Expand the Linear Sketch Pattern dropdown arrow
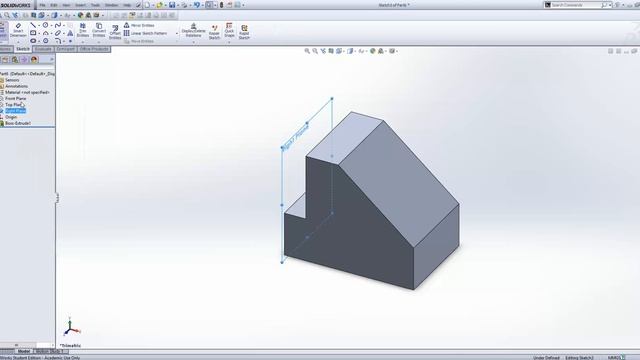640x360 pixels. (177, 33)
